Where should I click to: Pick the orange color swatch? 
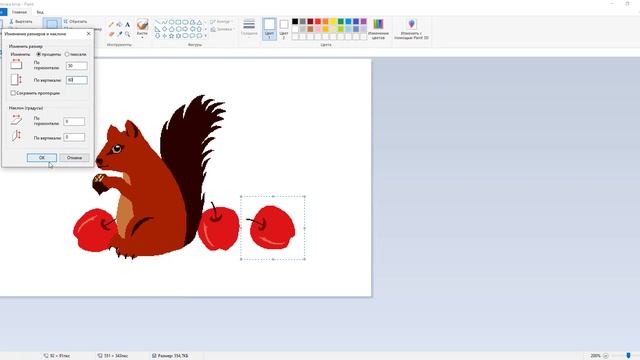coord(325,22)
